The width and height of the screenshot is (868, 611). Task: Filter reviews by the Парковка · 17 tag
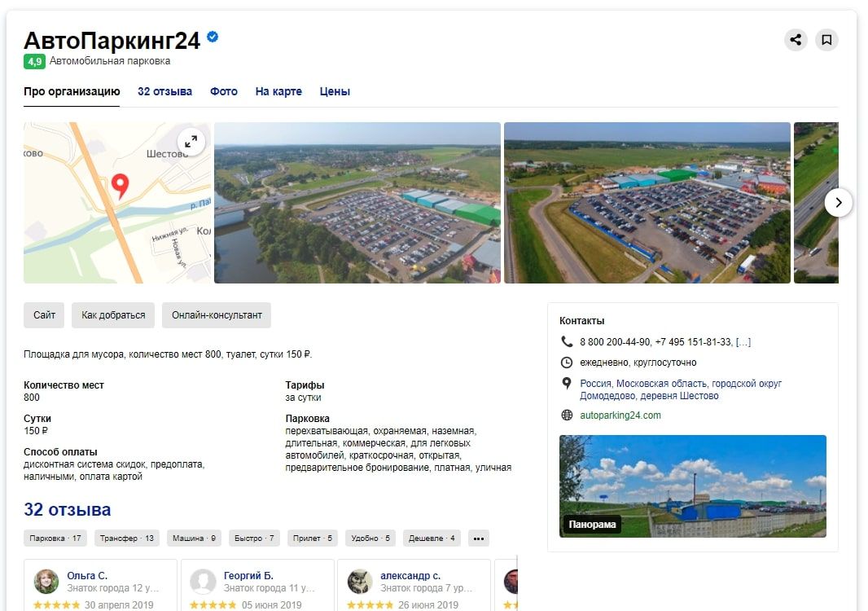tap(55, 538)
